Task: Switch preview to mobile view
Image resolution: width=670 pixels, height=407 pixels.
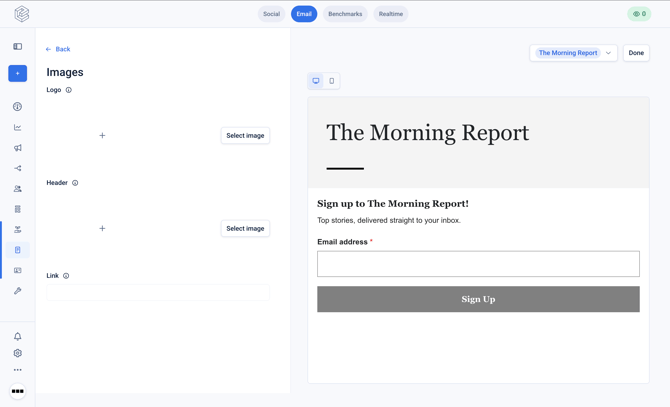Action: 332,81
